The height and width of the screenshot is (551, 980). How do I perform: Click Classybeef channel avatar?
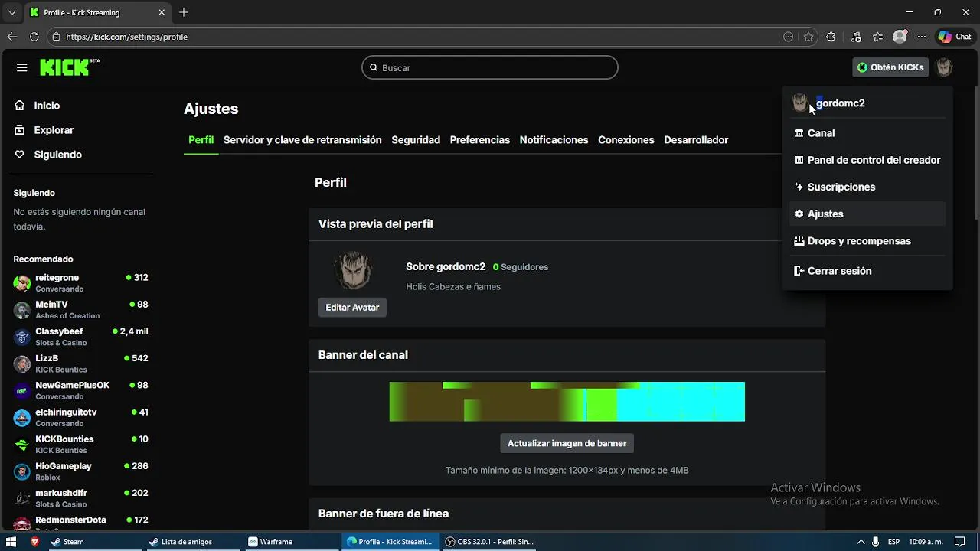pos(22,337)
